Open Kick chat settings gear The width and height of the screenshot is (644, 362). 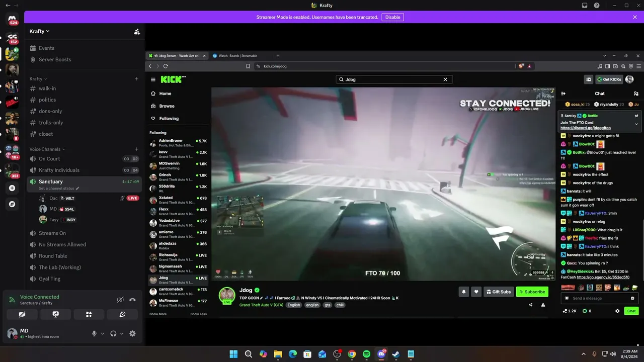click(617, 311)
